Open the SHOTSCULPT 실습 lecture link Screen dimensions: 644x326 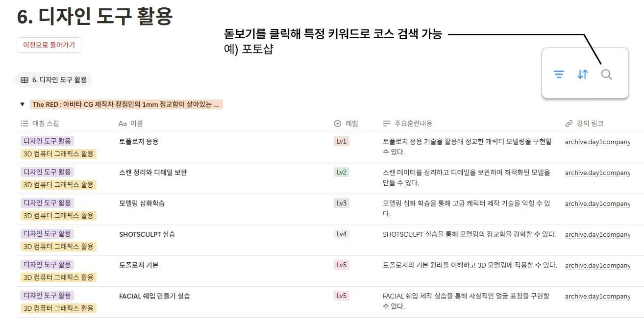point(597,235)
